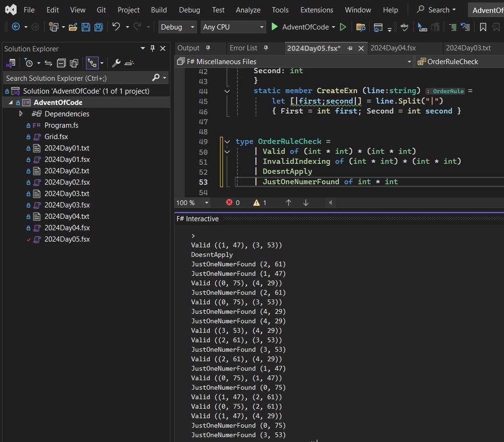Screen dimensions: 504x442
Task: Click the Solution Explorer pending changes clock icon
Action: coord(28,62)
